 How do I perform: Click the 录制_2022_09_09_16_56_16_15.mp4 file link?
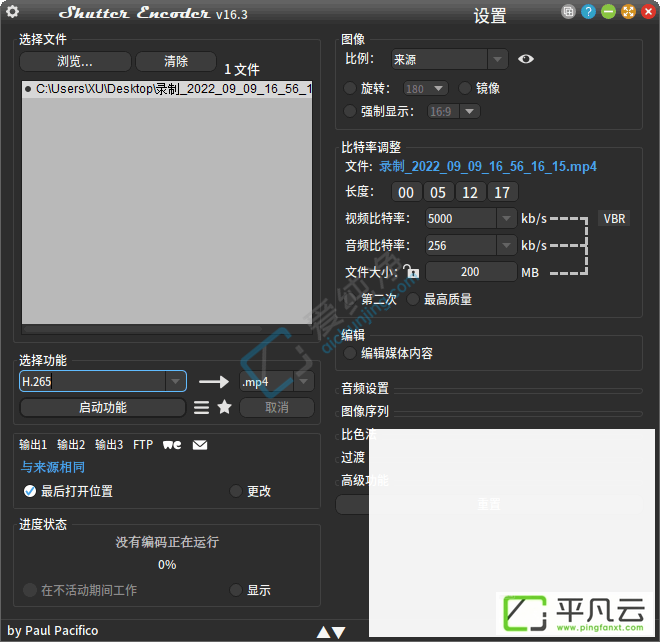[488, 167]
